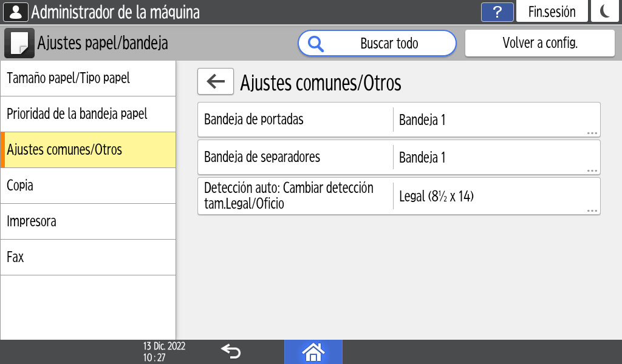
Task: Open Legal/Oficio auto detection setting
Action: click(x=398, y=196)
